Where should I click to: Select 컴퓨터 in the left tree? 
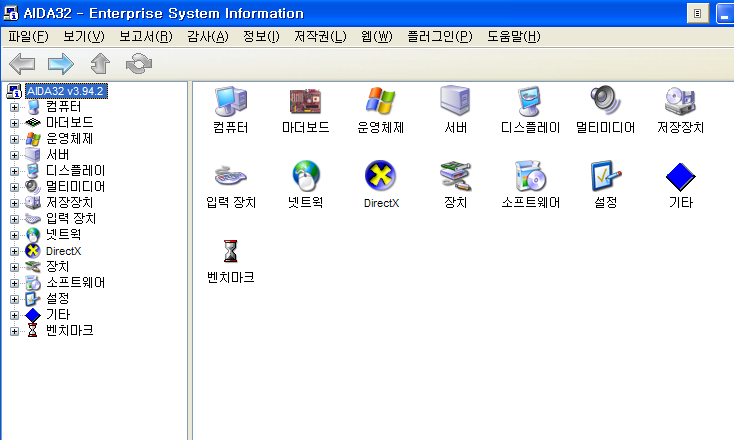63,107
